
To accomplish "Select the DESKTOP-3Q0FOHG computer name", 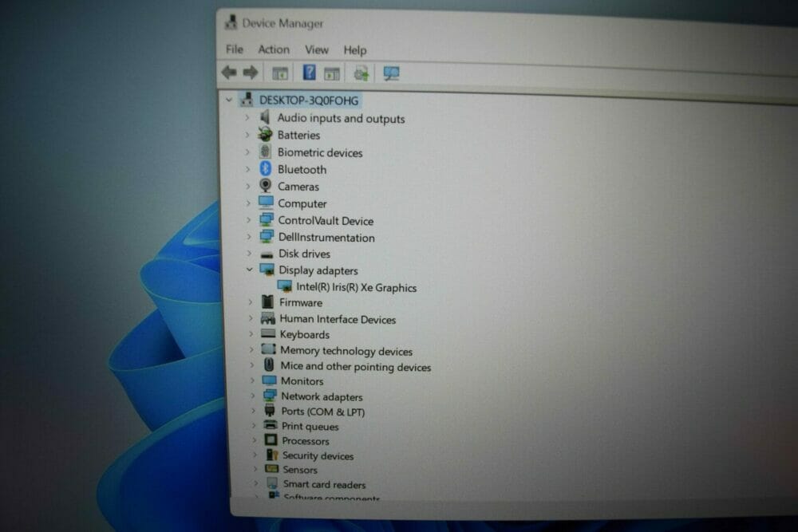I will click(309, 100).
